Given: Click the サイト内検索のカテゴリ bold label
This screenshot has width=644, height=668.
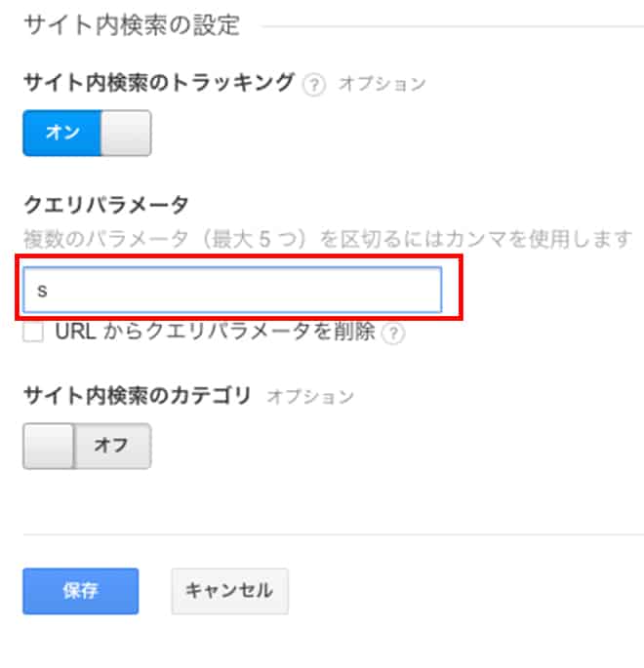Looking at the screenshot, I should point(138,395).
